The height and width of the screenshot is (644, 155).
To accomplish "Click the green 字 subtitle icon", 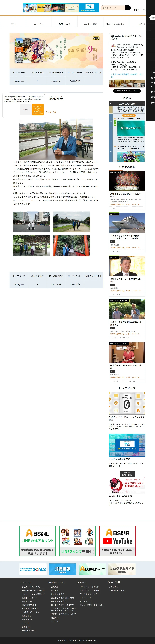I will click(x=115, y=122).
